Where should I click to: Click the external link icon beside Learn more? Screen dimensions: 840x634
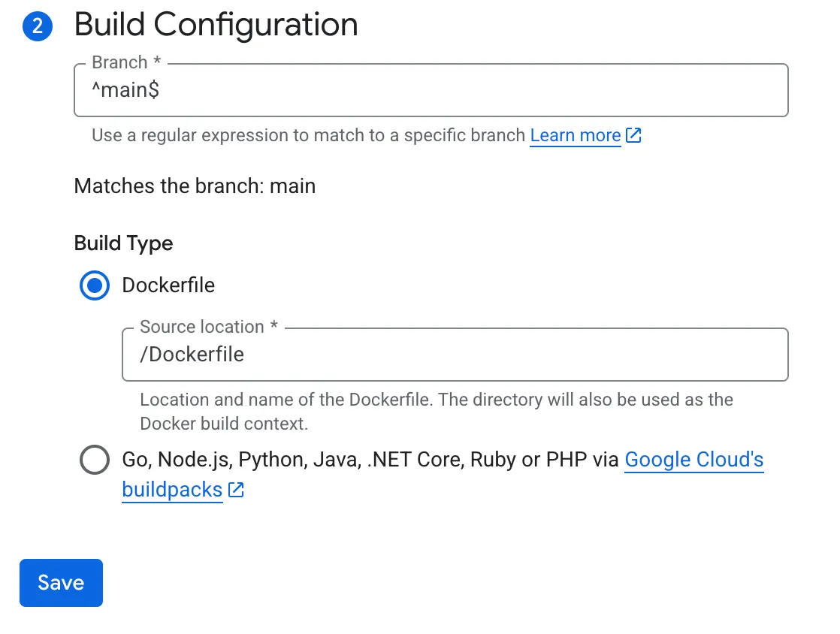coord(633,135)
